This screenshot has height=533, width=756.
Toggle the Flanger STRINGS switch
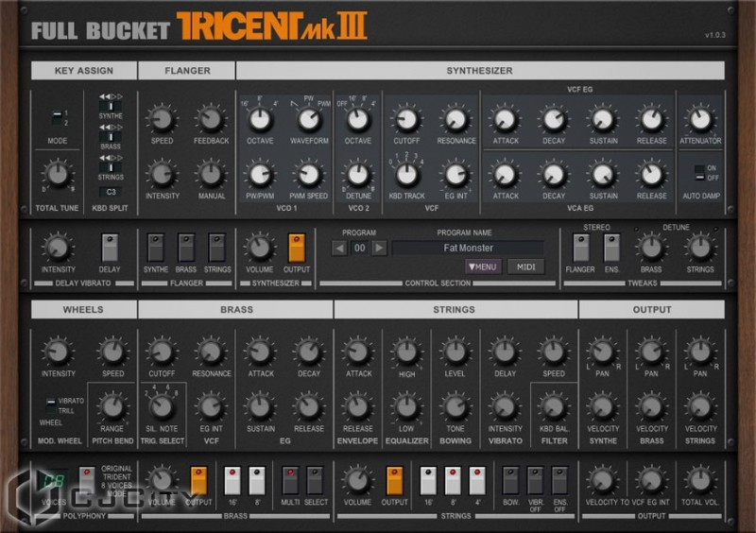[x=217, y=248]
